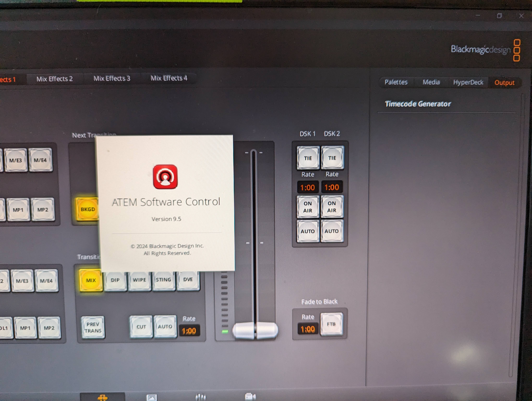The height and width of the screenshot is (401, 532).
Task: Select M/E3 on the Program bus
Action: [x=16, y=160]
